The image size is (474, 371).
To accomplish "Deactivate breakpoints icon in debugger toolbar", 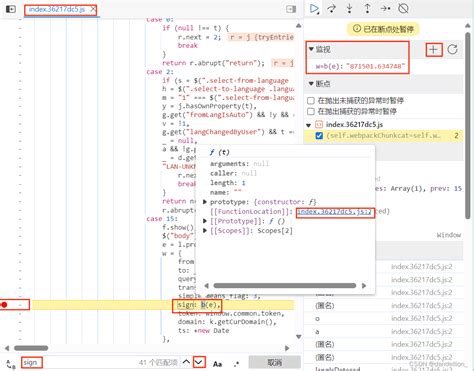I will tap(403, 9).
